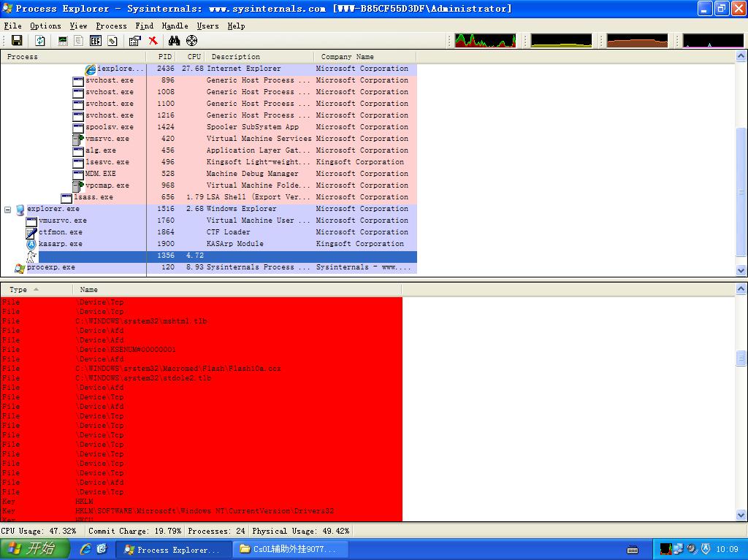This screenshot has height=560, width=748.
Task: Launch Internet Explorer from quick launch
Action: point(85,549)
